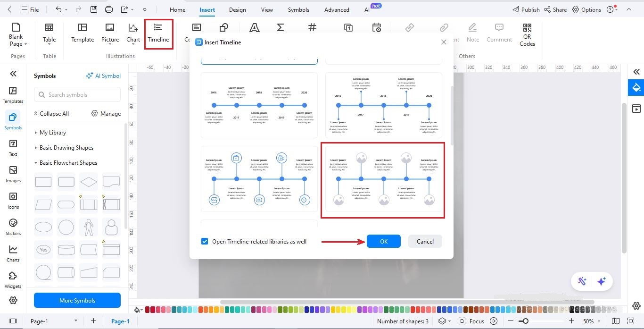Uncheck Open Timeline-related libraries as well

[x=205, y=241]
